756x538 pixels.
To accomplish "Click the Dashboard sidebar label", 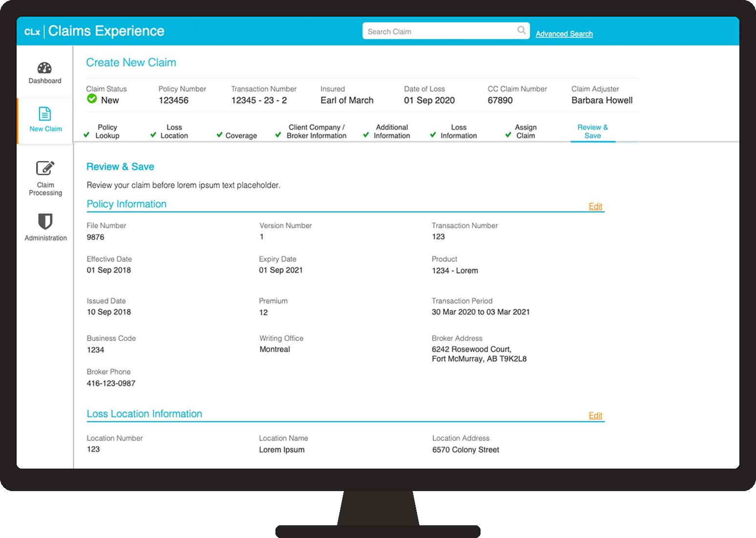I will tap(45, 81).
